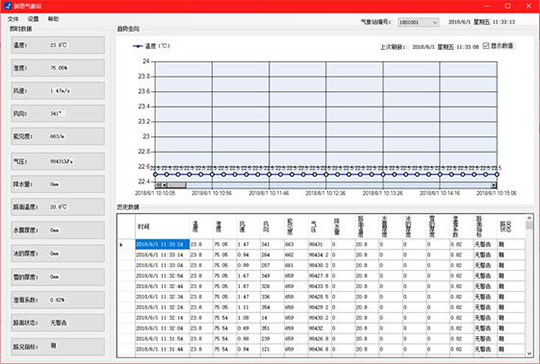Click the y-axis label 23.8
Viewport: 540px width, 364px height.
coord(144,76)
